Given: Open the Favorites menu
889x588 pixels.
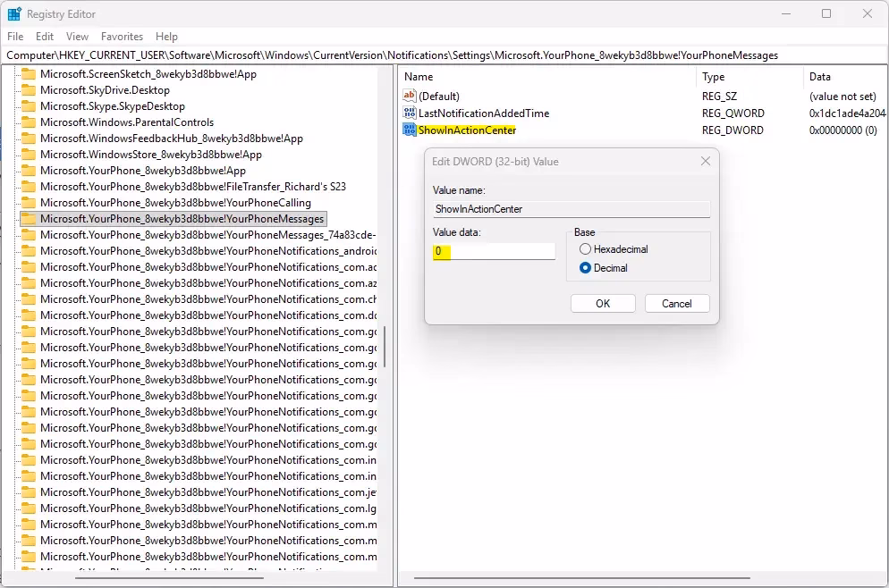Looking at the screenshot, I should pos(122,37).
